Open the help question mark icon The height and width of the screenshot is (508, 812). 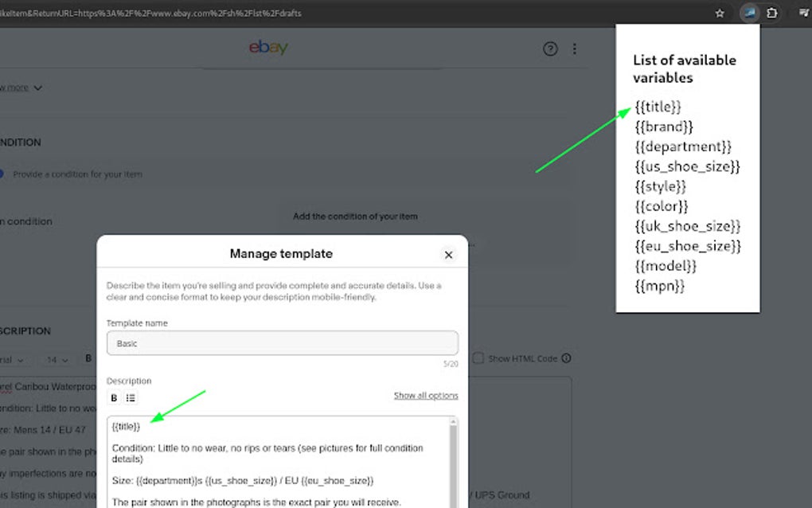pyautogui.click(x=550, y=49)
